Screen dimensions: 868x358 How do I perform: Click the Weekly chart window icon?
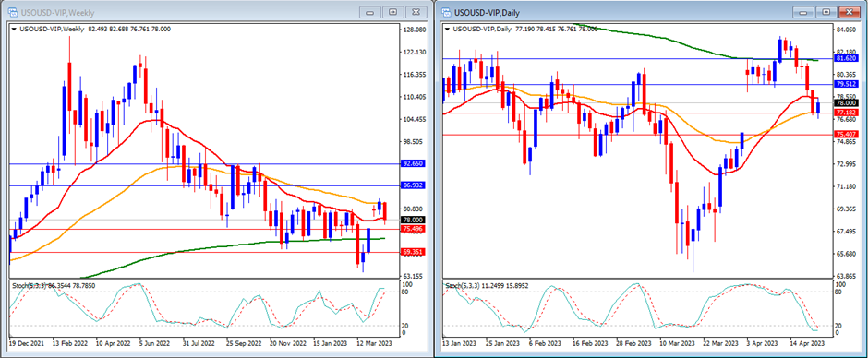(12, 12)
